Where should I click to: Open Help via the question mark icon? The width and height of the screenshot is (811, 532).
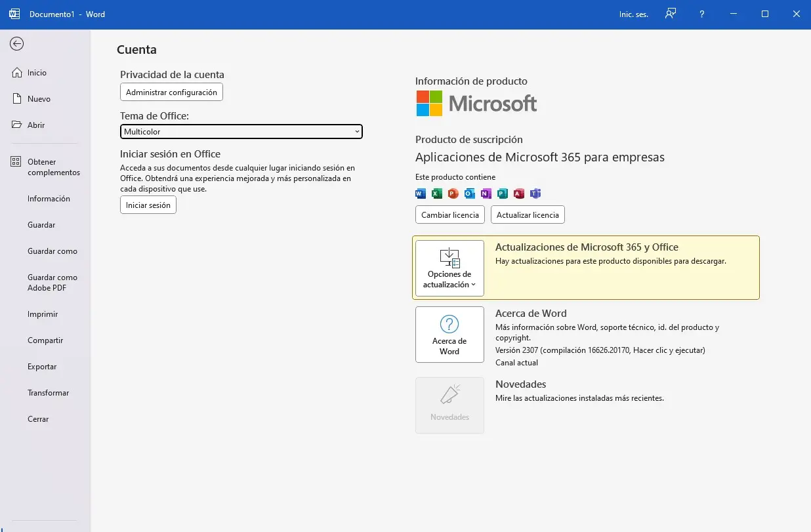click(x=701, y=14)
